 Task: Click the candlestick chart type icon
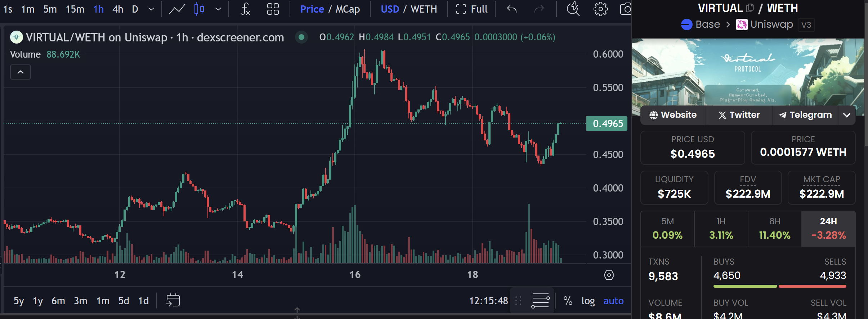199,9
